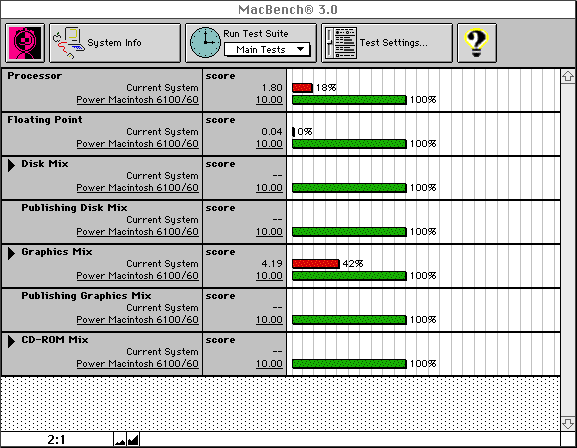This screenshot has height=448, width=577.
Task: Click the scroll up arrow
Action: coord(568,76)
